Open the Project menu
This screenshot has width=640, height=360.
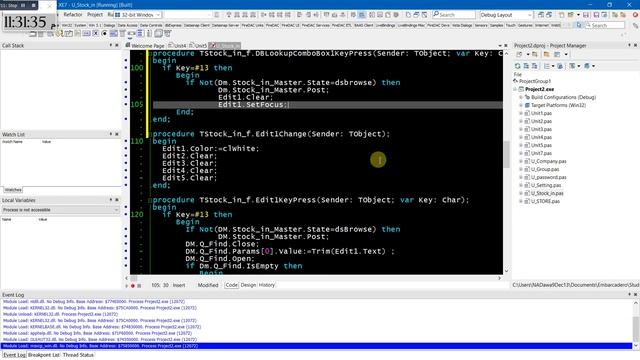click(x=95, y=15)
